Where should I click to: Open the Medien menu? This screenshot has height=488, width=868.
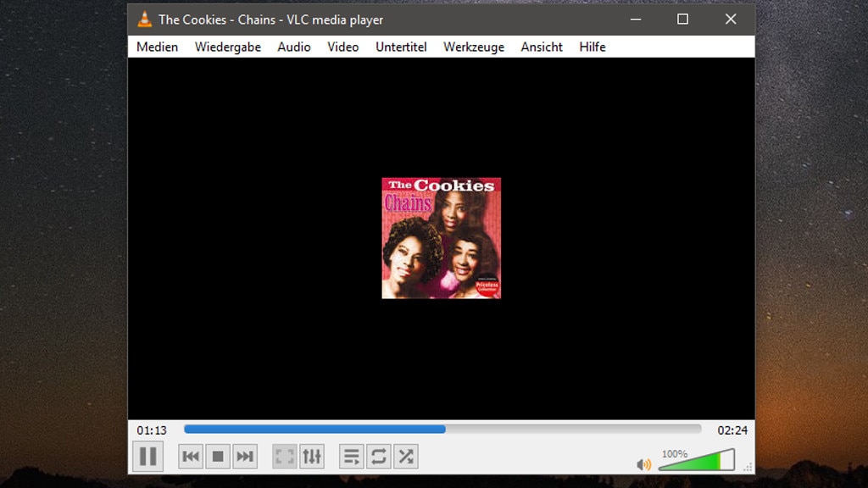click(156, 47)
